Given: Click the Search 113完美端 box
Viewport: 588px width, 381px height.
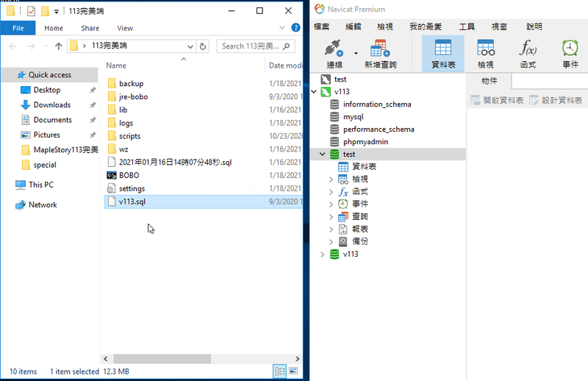Looking at the screenshot, I should pos(256,46).
